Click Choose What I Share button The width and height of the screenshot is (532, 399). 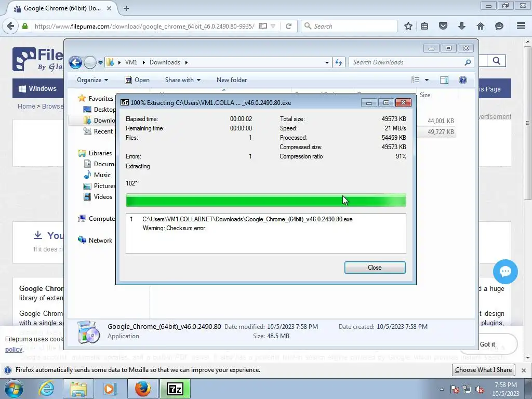(x=484, y=370)
